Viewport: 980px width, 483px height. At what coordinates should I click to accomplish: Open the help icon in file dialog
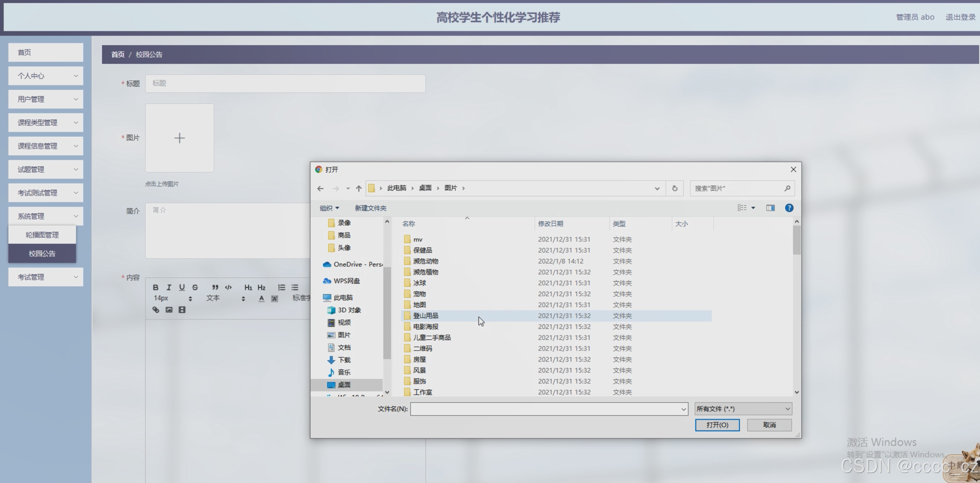tap(789, 208)
